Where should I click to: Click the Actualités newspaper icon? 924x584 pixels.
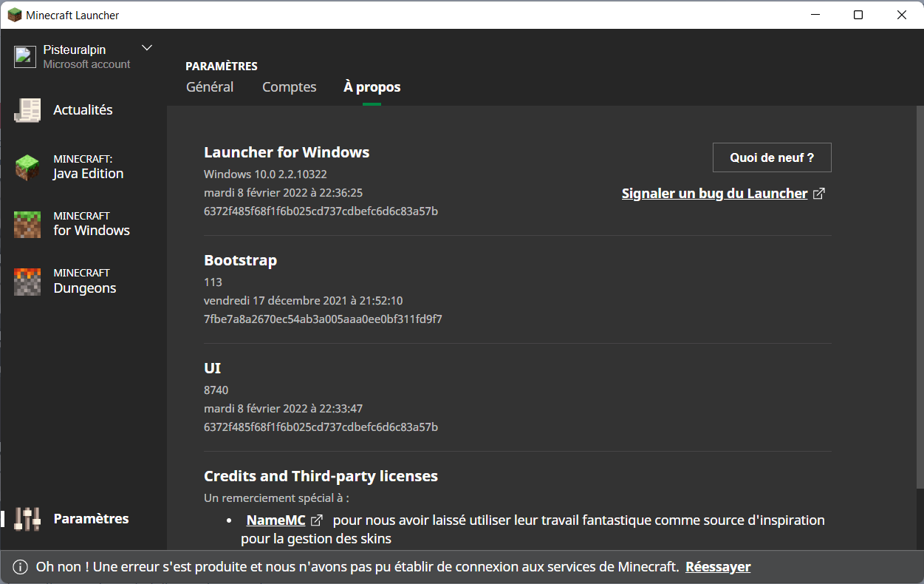(x=27, y=110)
